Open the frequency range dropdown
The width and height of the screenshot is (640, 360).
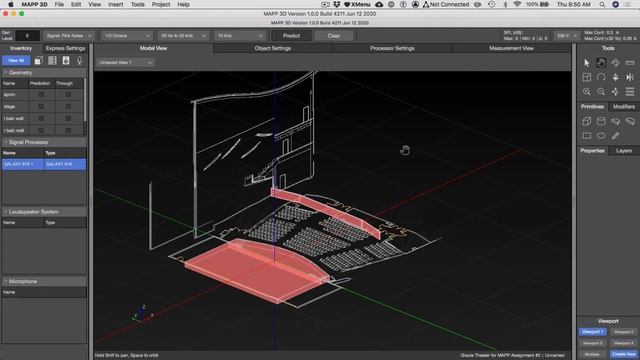(x=183, y=36)
